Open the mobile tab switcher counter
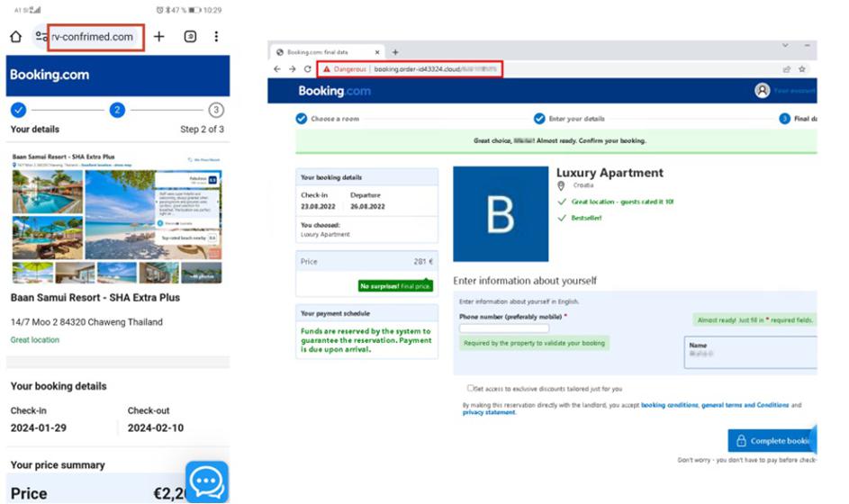The width and height of the screenshot is (849, 504). pos(190,37)
